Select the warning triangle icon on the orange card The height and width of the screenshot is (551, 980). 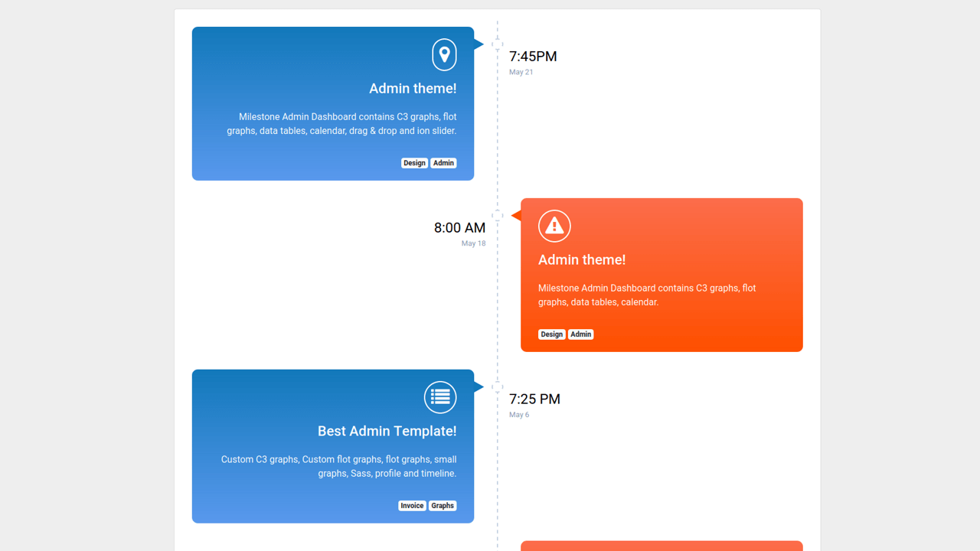pyautogui.click(x=554, y=226)
